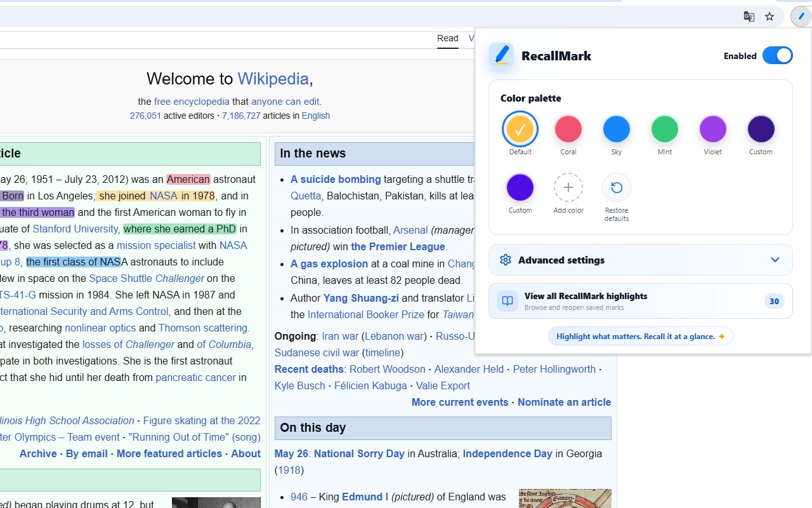Image resolution: width=812 pixels, height=508 pixels.
Task: Choose the Coral color swatch
Action: point(568,129)
